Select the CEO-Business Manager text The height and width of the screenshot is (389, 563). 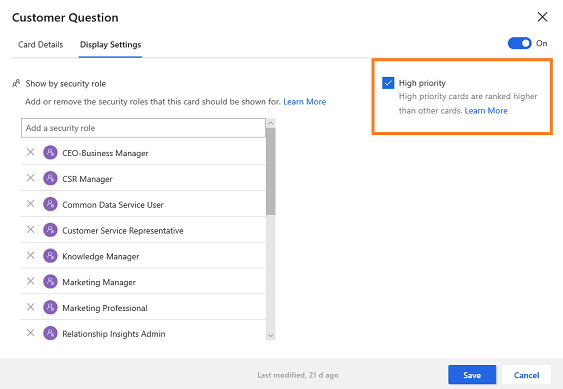point(105,153)
